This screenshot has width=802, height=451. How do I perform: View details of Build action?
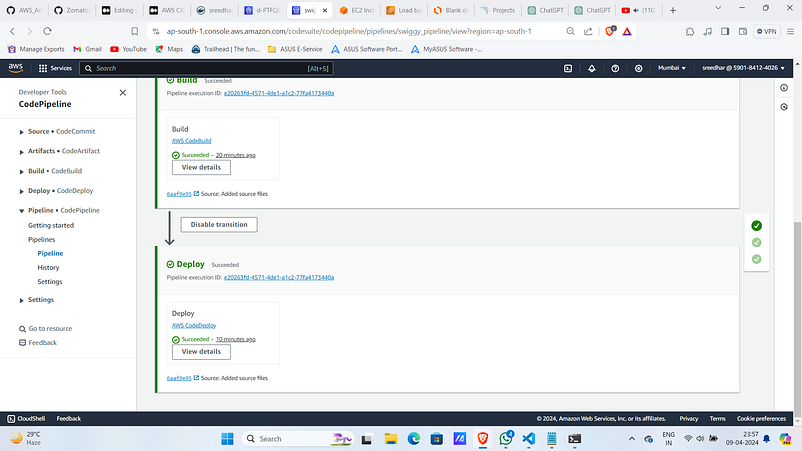point(201,167)
